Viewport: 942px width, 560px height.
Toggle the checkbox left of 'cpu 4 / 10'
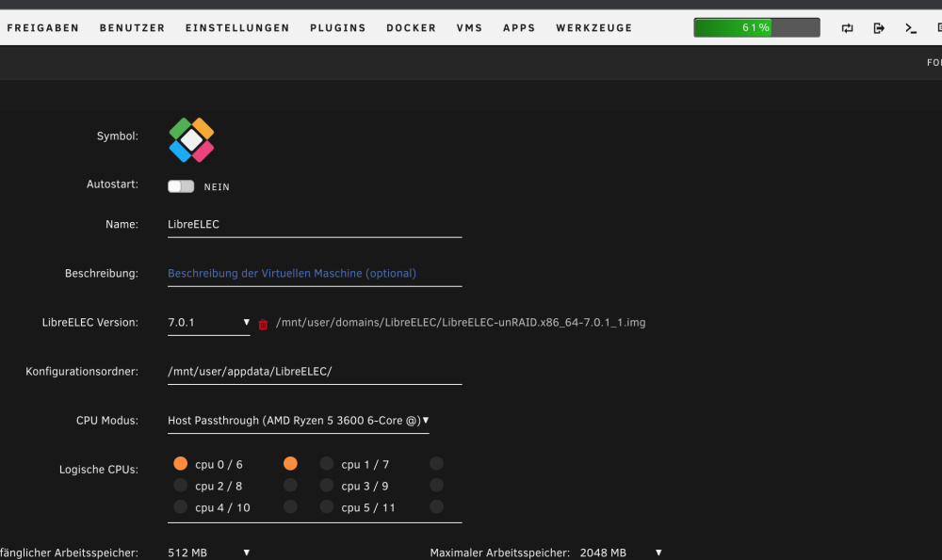pyautogui.click(x=180, y=506)
